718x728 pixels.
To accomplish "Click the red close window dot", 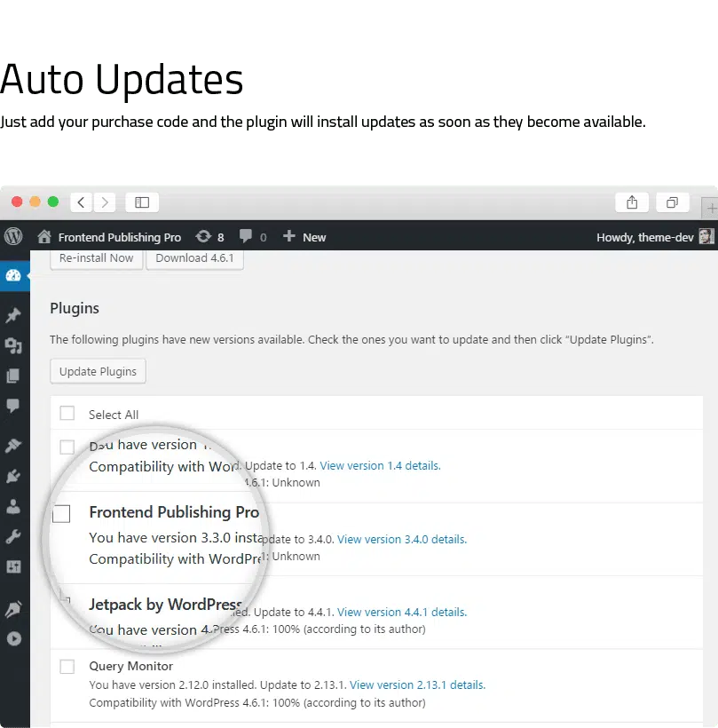I will (17, 202).
